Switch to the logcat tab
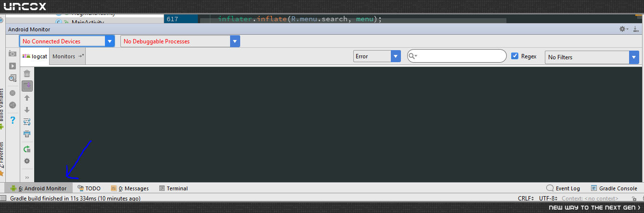644x213 pixels. point(35,56)
